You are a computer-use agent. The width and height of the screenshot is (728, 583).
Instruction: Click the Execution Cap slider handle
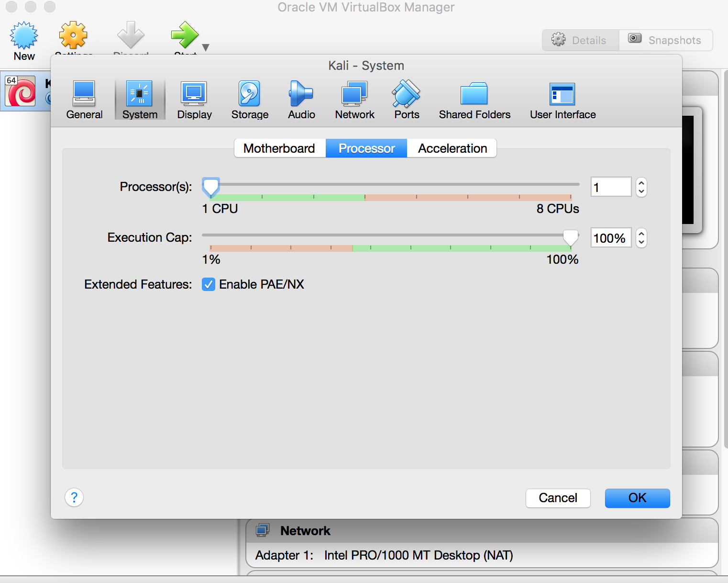(571, 238)
